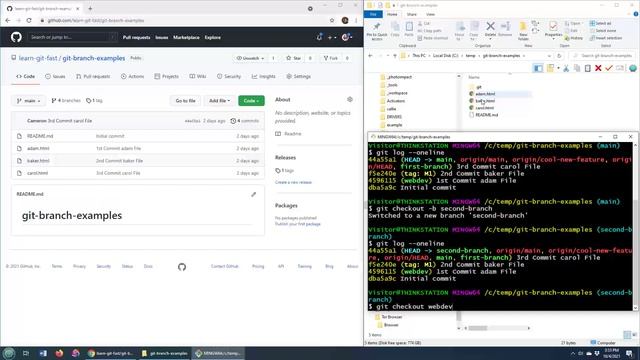The image size is (640, 360).
Task: Open a new Chrome tab with plus
Action: click(x=90, y=8)
